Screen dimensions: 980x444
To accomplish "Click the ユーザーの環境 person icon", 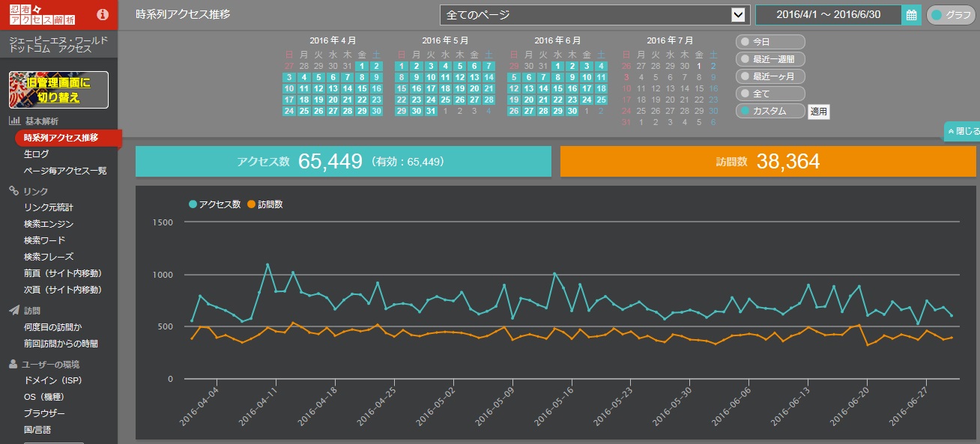I will tap(13, 365).
